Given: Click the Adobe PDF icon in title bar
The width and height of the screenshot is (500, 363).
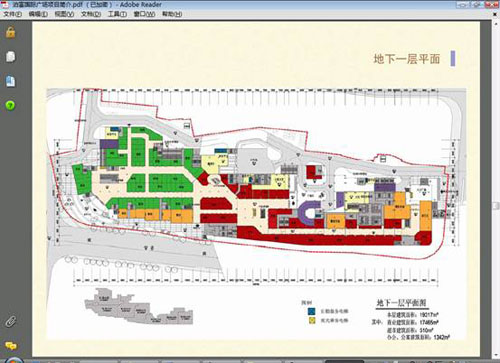Looking at the screenshot, I should pos(6,4).
